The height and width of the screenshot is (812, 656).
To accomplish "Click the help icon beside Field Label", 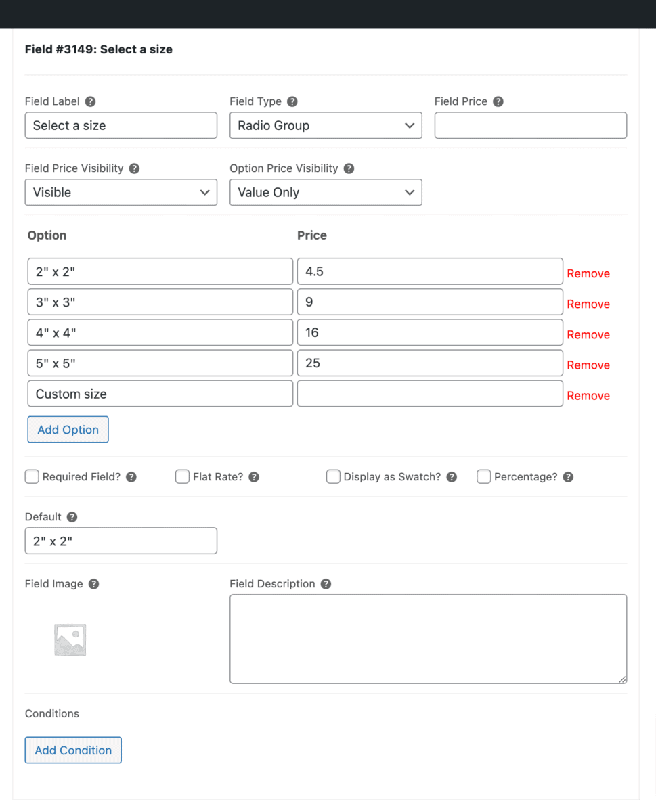I will pos(90,101).
